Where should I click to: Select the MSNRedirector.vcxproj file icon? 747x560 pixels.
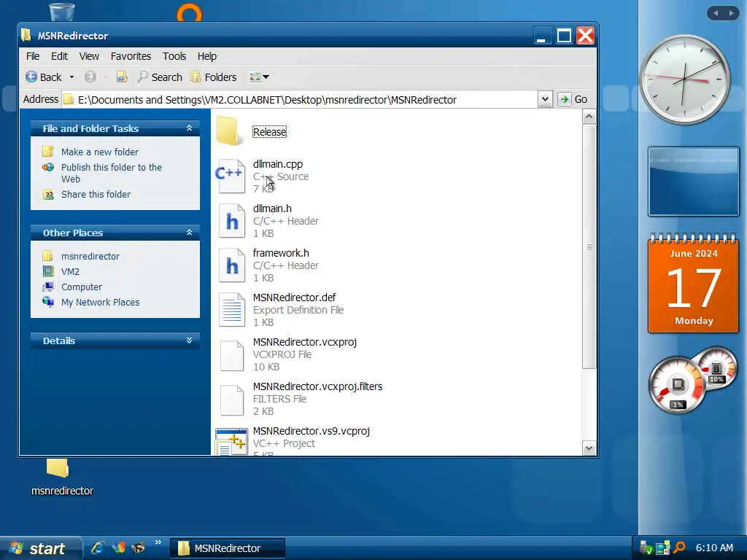tap(232, 355)
